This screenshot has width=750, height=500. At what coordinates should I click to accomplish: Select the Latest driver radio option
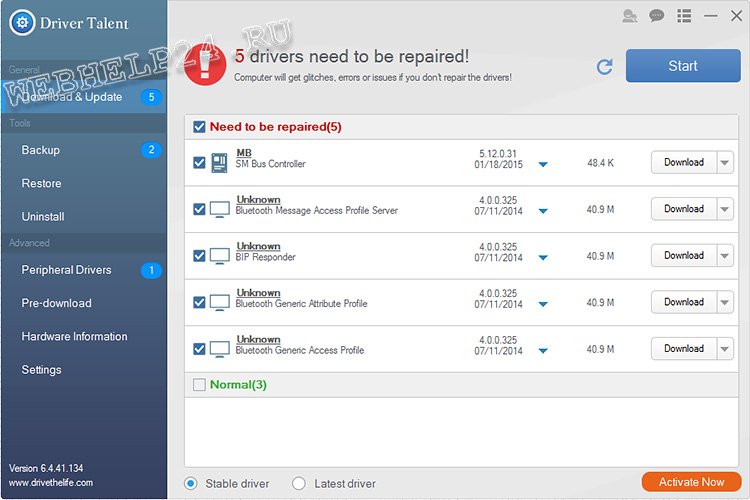click(298, 484)
